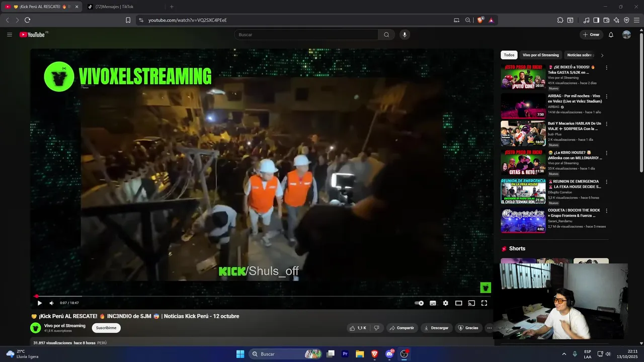The width and height of the screenshot is (644, 362).
Task: Open REUNION DE EMERGENCIA video thumbnail
Action: pyautogui.click(x=523, y=192)
